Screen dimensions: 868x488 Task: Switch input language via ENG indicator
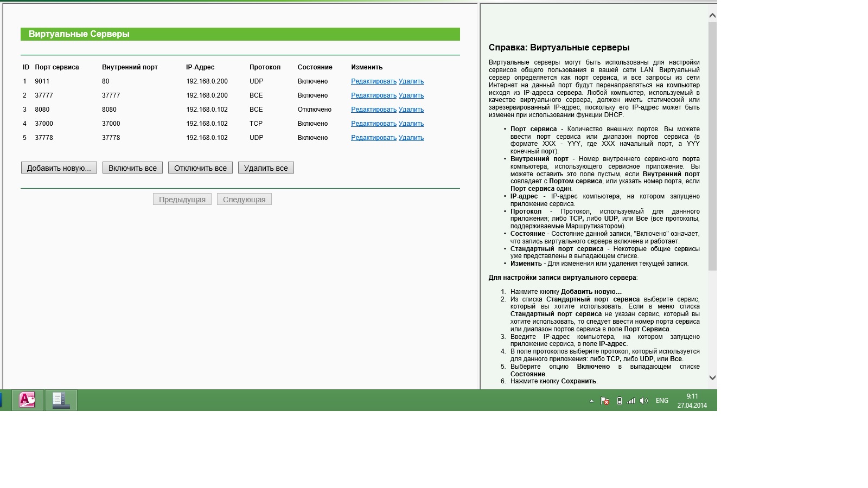click(x=662, y=401)
